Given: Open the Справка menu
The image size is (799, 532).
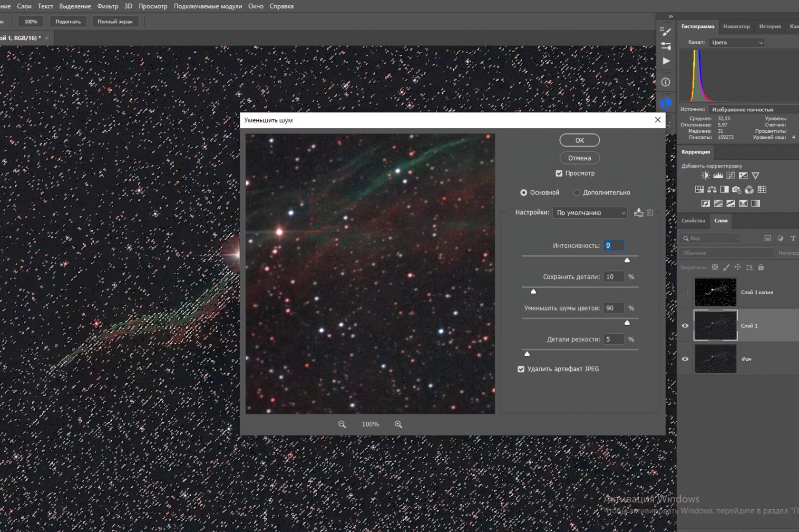Looking at the screenshot, I should click(282, 6).
